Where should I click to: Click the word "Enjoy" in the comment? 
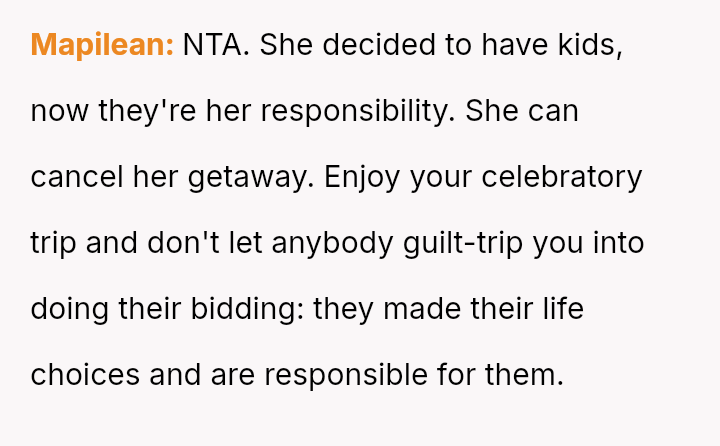coord(361,177)
